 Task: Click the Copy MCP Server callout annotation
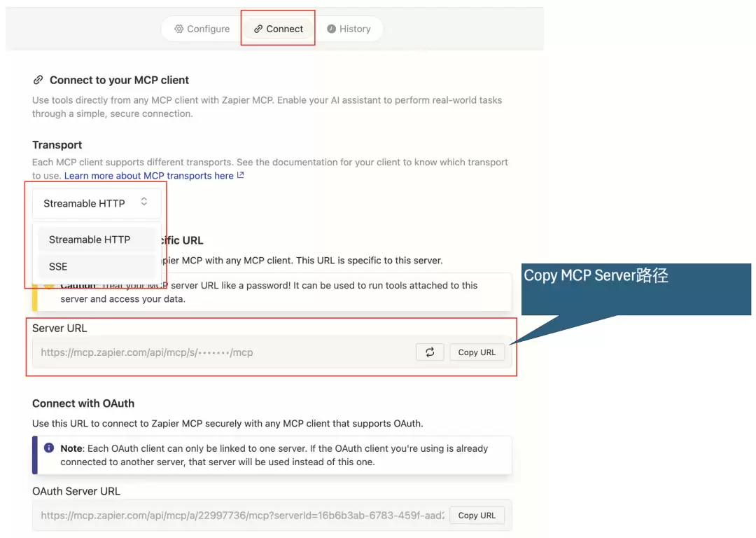[636, 289]
